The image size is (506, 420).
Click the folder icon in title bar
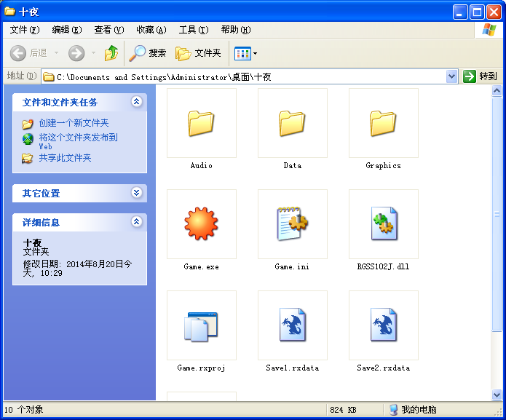pyautogui.click(x=9, y=12)
